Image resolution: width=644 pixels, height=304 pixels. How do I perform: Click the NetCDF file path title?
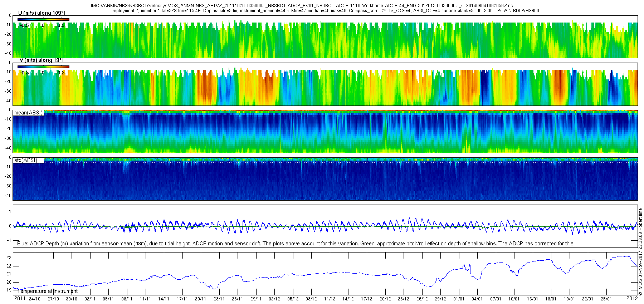pos(302,6)
